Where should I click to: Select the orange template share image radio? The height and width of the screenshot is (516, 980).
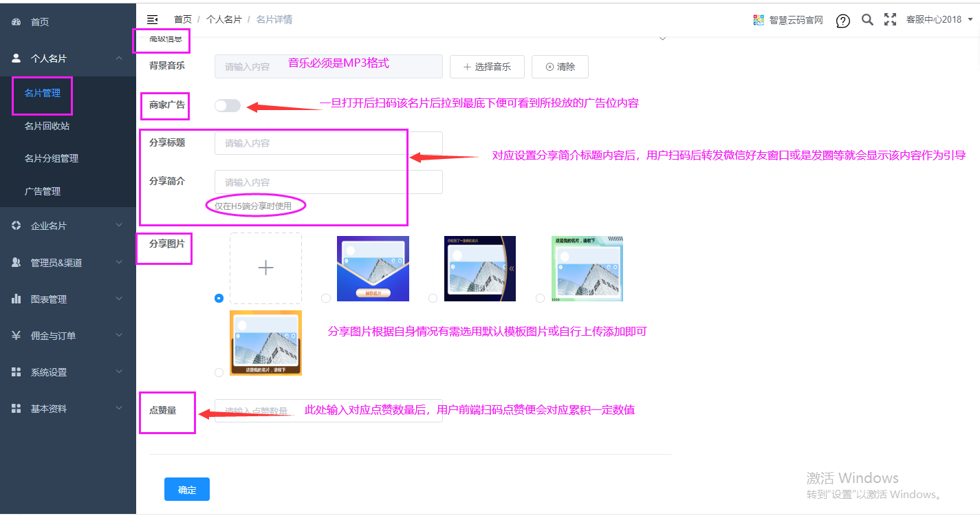point(219,372)
